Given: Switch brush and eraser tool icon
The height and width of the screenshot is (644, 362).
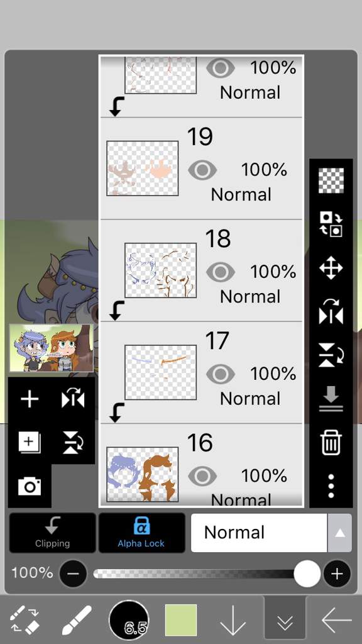Looking at the screenshot, I should [25, 620].
